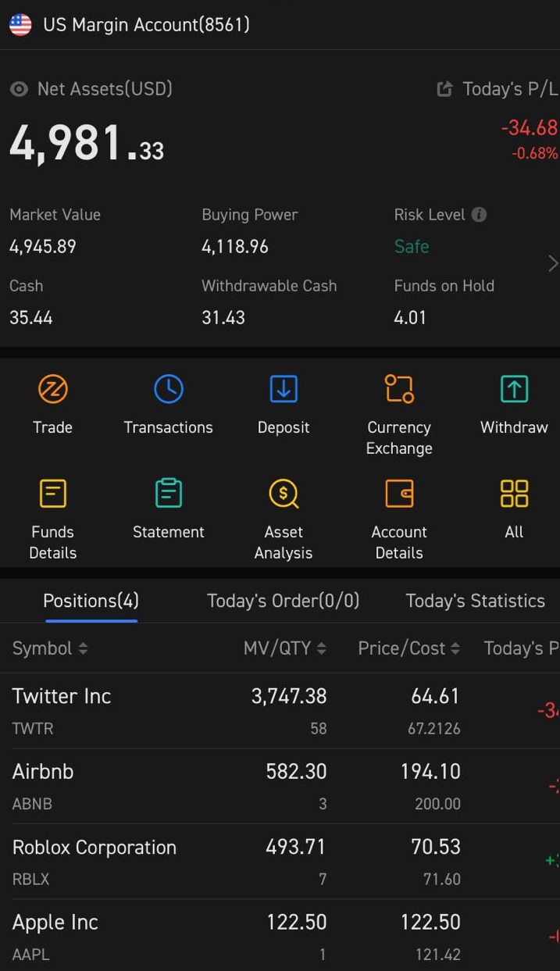The height and width of the screenshot is (971, 560).
Task: Open the Asset Analysis icon
Action: [x=284, y=494]
